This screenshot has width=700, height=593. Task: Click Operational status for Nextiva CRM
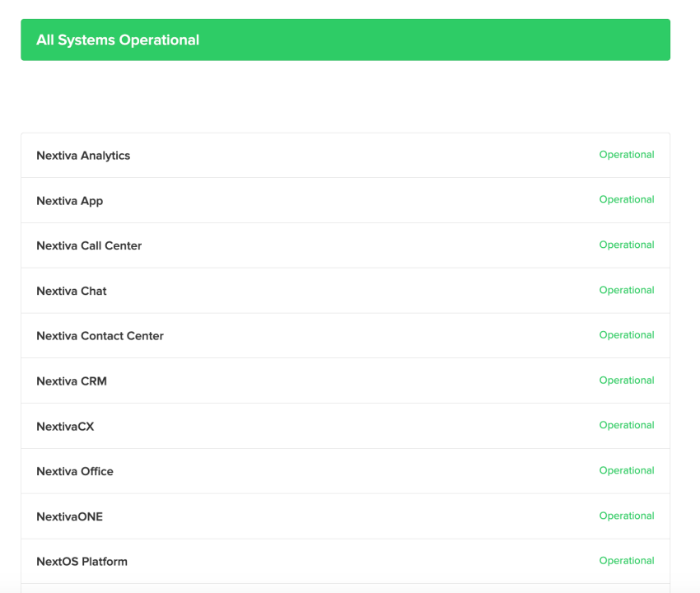627,381
